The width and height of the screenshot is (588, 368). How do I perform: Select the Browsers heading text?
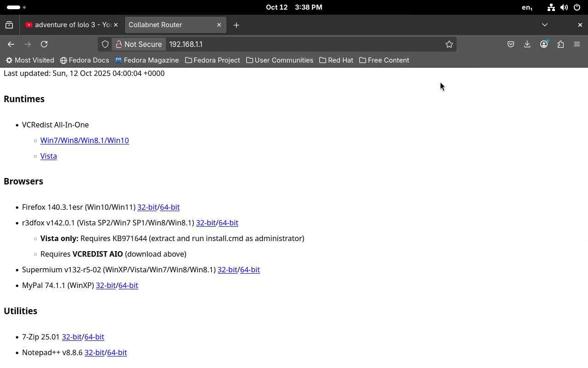click(23, 181)
